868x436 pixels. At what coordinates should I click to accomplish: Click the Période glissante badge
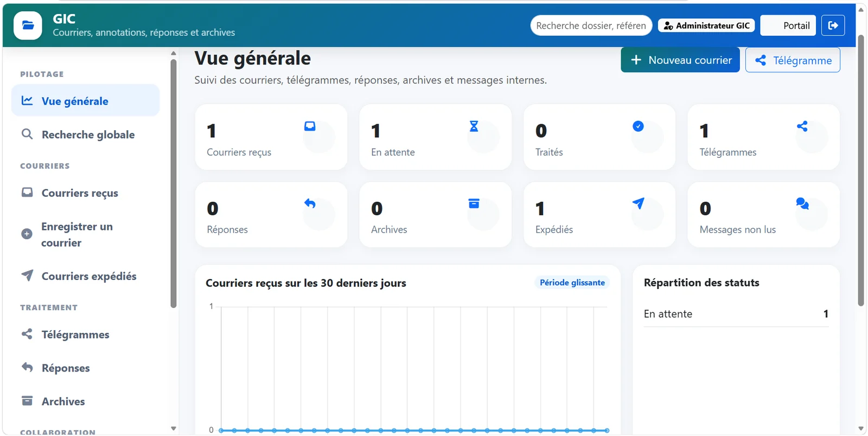tap(572, 283)
